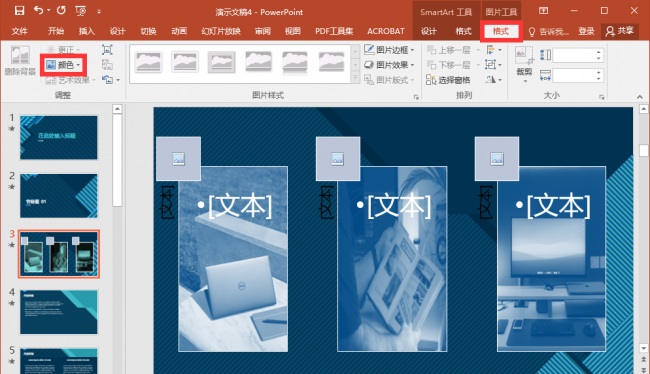Switch to the 插入 tab
650x374 pixels.
(87, 31)
